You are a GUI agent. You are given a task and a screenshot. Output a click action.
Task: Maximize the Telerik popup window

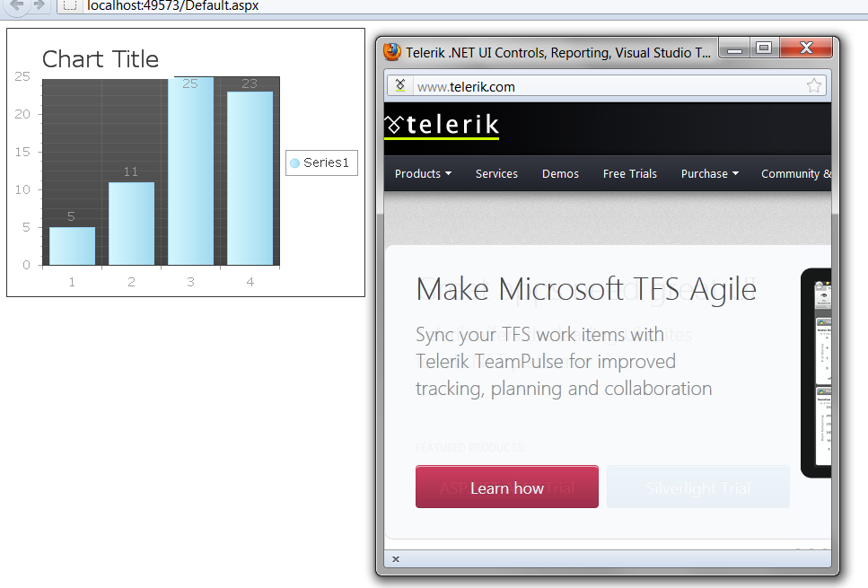pos(764,48)
